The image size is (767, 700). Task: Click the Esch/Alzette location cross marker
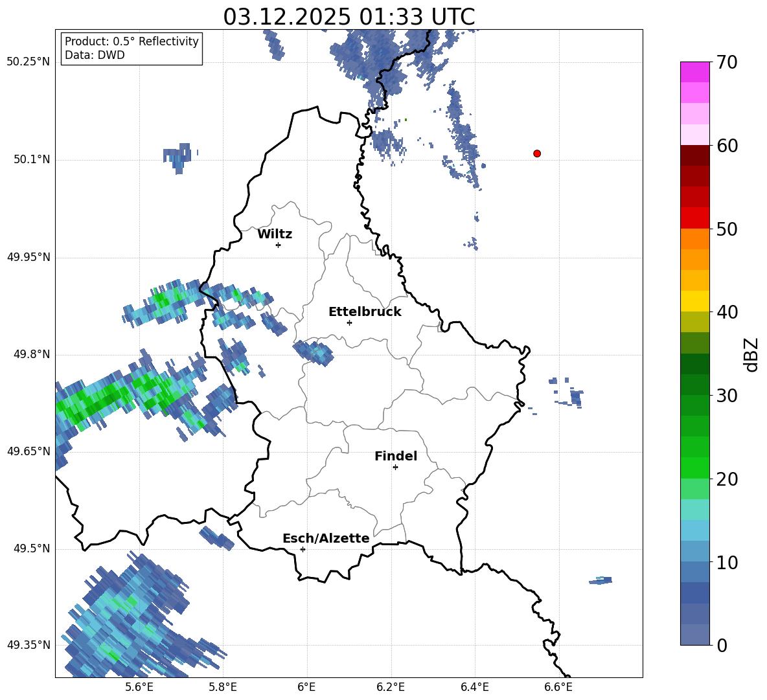coord(303,549)
